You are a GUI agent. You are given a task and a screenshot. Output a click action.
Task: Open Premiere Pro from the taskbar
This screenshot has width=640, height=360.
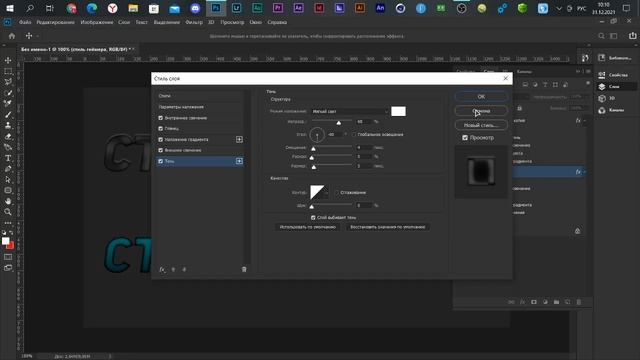pyautogui.click(x=278, y=8)
